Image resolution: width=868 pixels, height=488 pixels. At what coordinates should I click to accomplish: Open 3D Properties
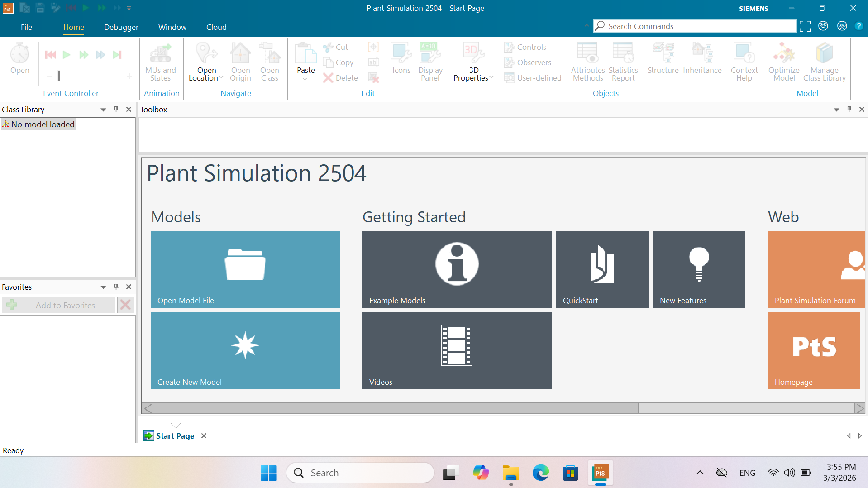click(x=474, y=62)
